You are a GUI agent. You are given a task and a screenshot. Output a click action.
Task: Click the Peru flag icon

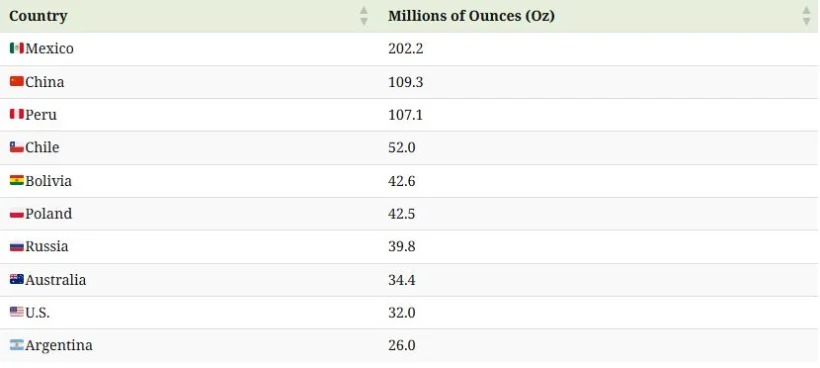pyautogui.click(x=17, y=114)
